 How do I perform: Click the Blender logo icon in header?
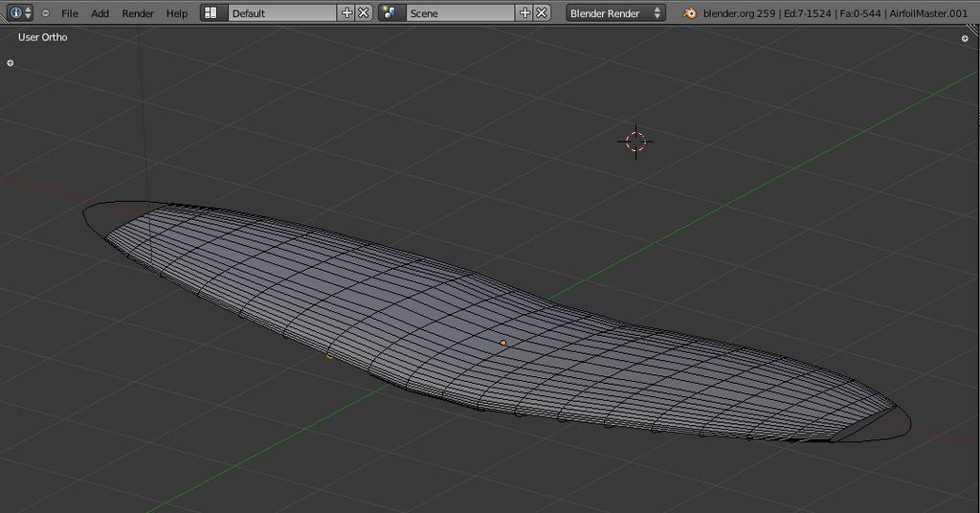(x=689, y=13)
